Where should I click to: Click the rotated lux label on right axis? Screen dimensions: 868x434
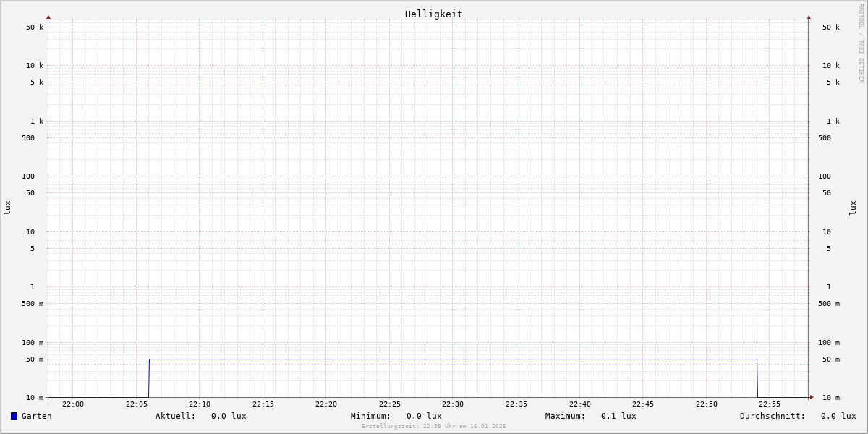click(x=853, y=208)
